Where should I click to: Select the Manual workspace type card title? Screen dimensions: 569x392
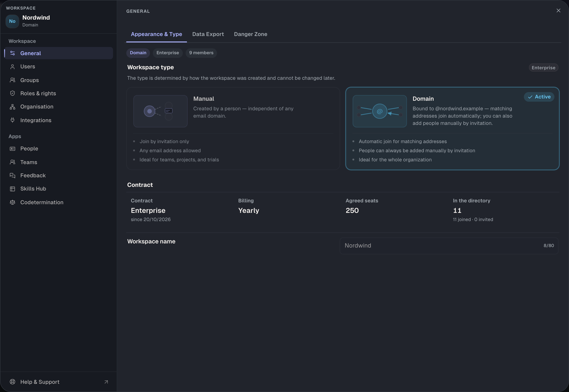pos(204,99)
